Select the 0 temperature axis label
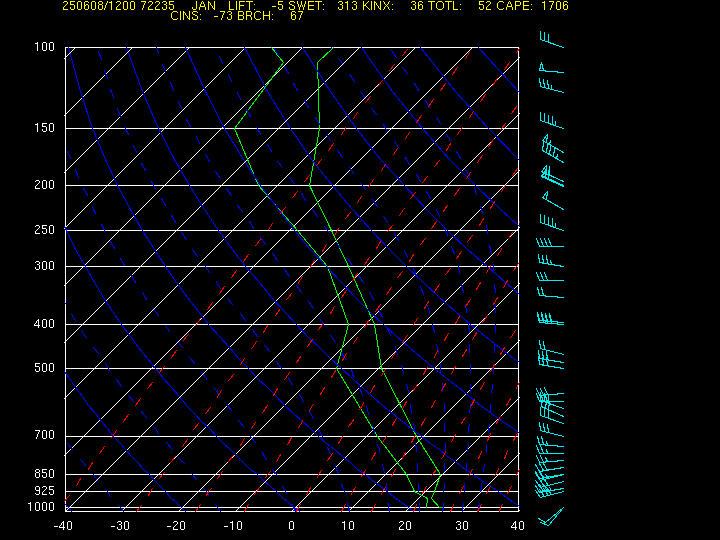 [x=292, y=526]
